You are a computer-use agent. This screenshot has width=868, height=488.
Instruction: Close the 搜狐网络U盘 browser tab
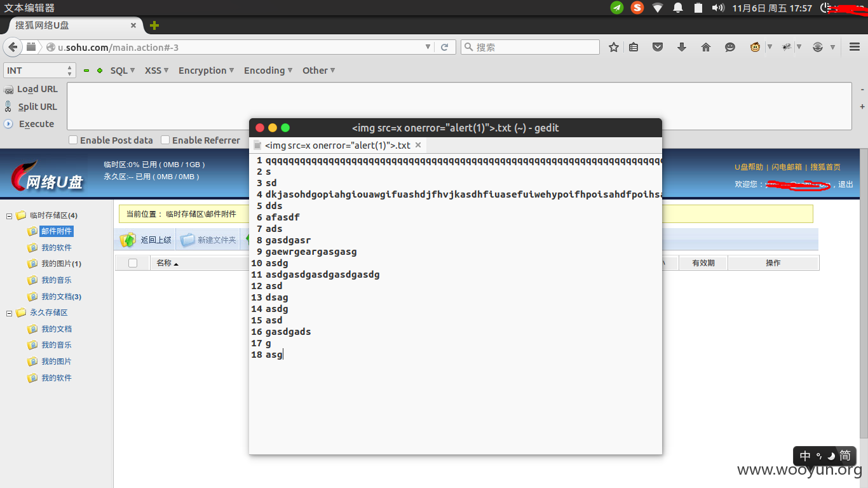point(133,25)
